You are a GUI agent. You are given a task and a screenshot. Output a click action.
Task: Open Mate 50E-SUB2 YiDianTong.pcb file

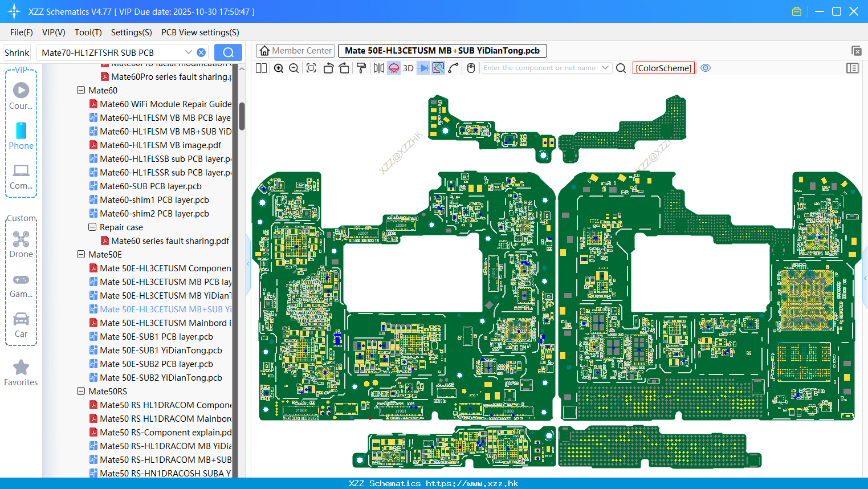pos(156,377)
